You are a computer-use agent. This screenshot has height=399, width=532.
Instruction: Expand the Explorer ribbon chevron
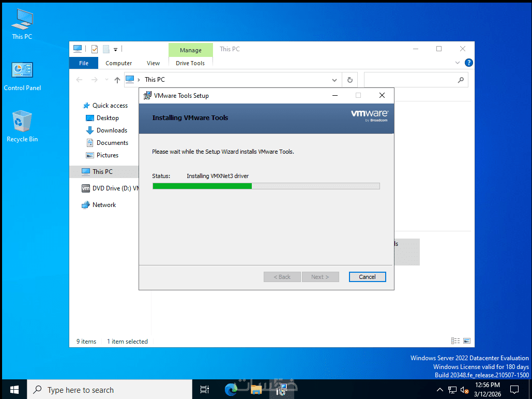458,63
